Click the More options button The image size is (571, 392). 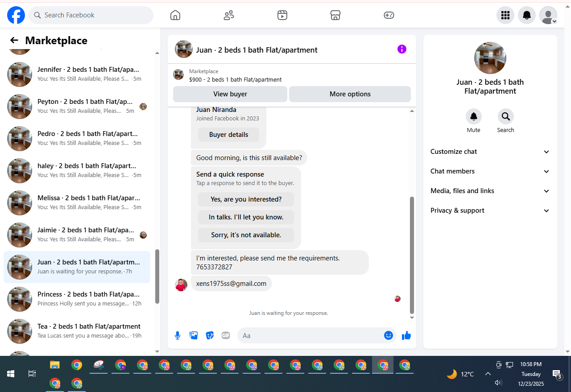350,94
